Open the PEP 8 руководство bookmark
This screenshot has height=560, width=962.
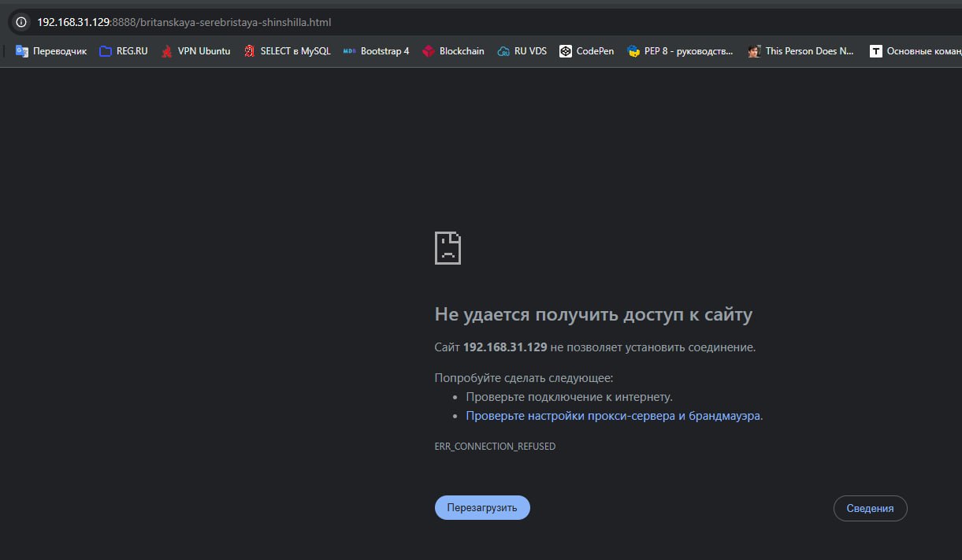[680, 51]
